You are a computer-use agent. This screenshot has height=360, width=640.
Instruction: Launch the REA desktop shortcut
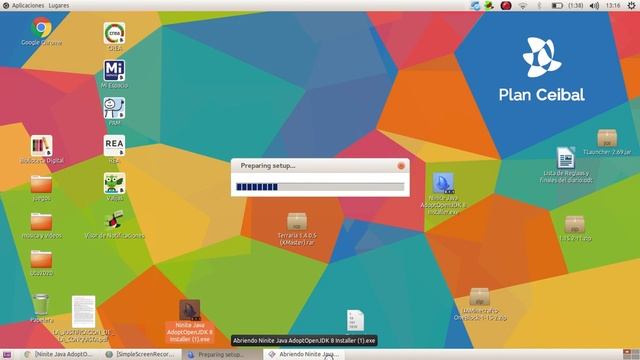[x=114, y=146]
